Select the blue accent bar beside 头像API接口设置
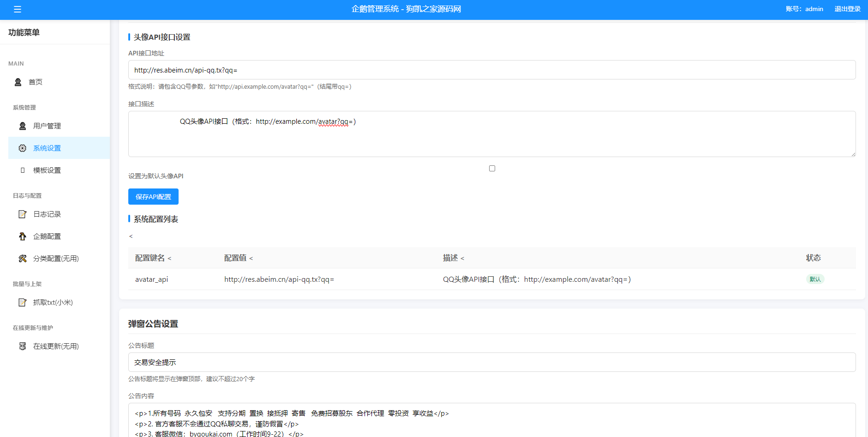The width and height of the screenshot is (868, 437). (129, 37)
